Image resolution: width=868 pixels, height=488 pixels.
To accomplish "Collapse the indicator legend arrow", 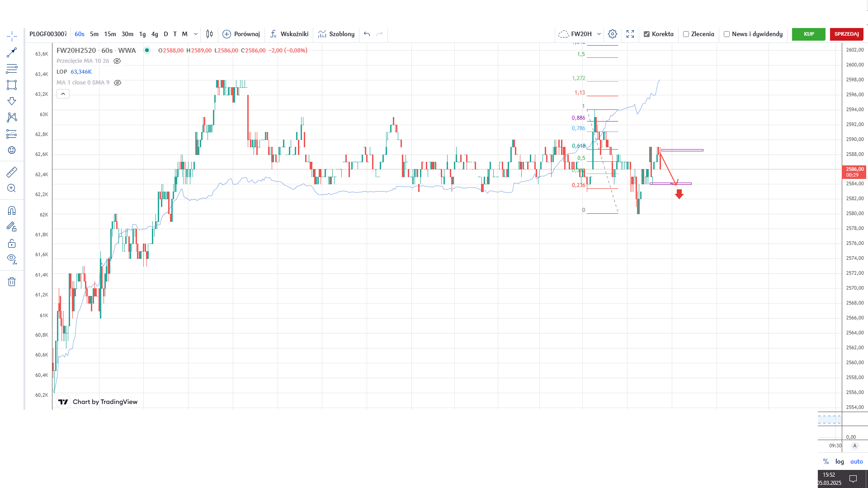I will click(63, 94).
